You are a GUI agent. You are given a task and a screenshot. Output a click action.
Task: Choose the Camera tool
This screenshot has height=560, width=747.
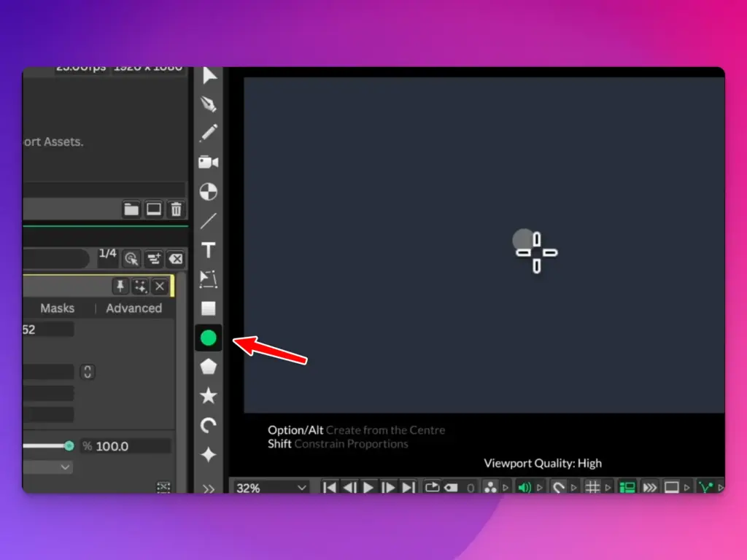click(208, 163)
